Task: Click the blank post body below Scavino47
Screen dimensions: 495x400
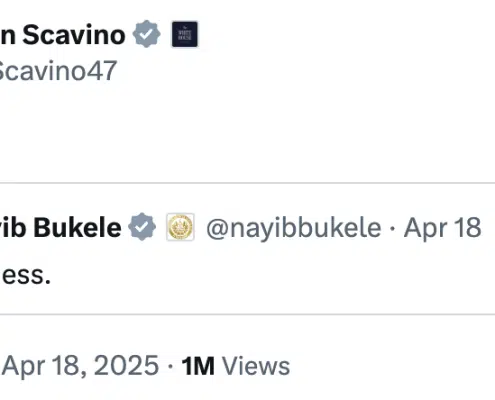Action: [x=247, y=133]
